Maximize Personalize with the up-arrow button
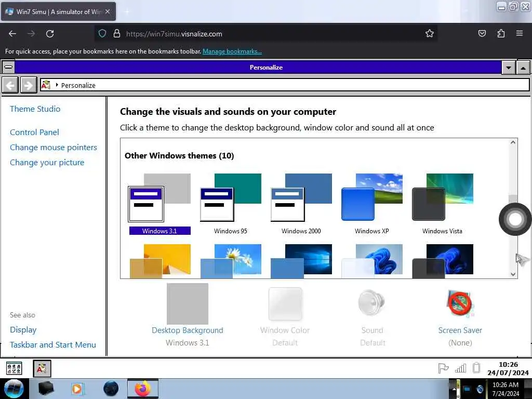This screenshot has height=399, width=532. [x=523, y=67]
